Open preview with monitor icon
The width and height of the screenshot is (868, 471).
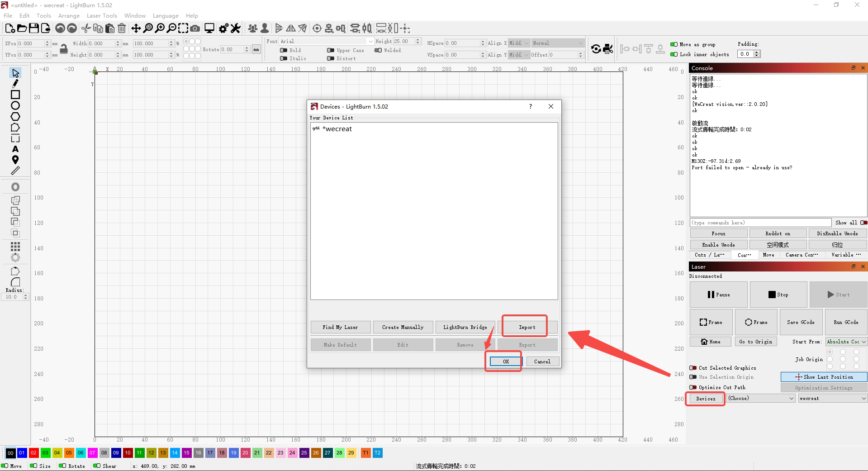pyautogui.click(x=209, y=29)
